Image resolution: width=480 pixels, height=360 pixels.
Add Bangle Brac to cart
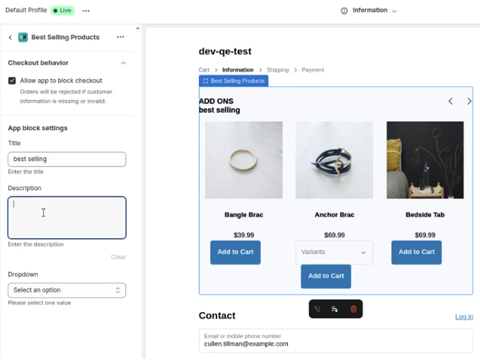(x=235, y=252)
